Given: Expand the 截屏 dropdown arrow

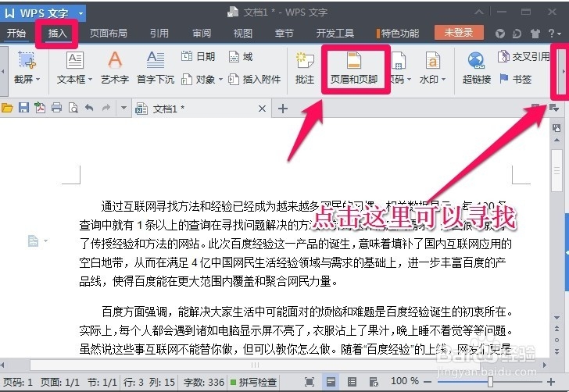Looking at the screenshot, I should (38, 79).
